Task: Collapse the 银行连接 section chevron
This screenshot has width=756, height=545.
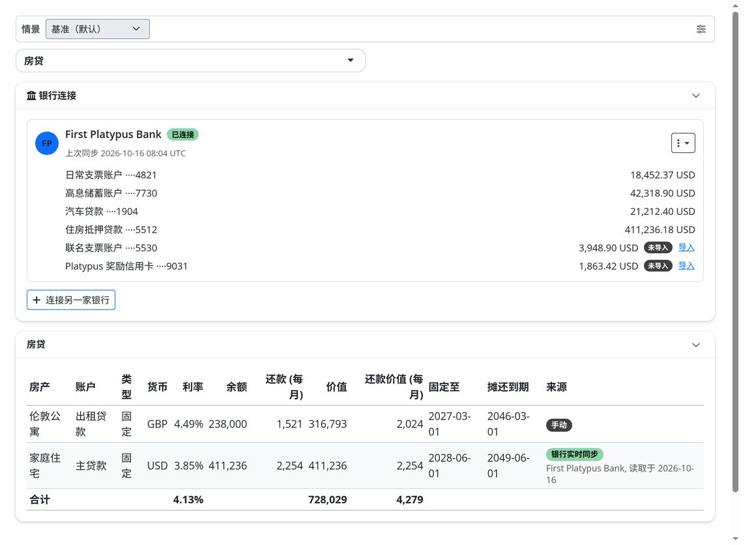Action: (696, 96)
